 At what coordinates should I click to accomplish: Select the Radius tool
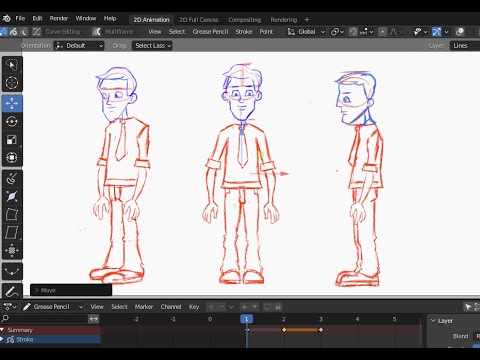point(12,197)
